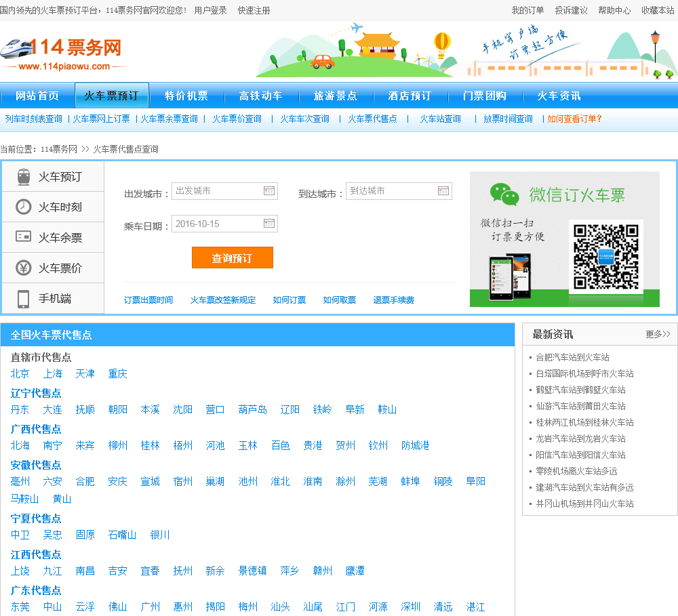Open 快速注册 in the top bar

[254, 10]
